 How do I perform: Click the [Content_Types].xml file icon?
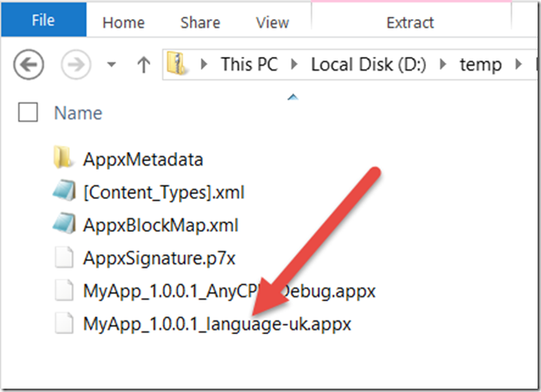[64, 191]
